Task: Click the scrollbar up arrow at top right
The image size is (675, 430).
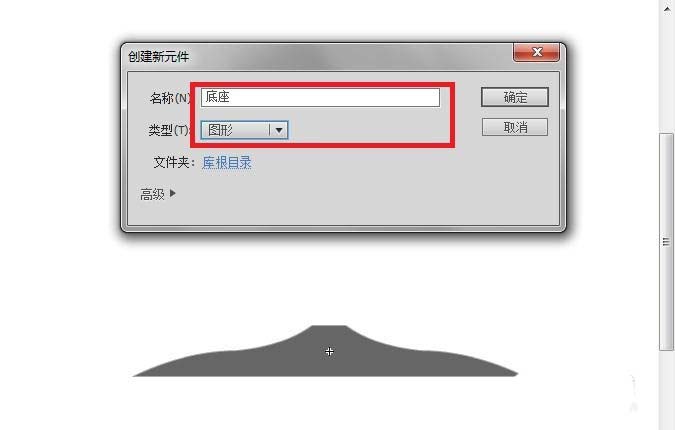Action: 667,8
